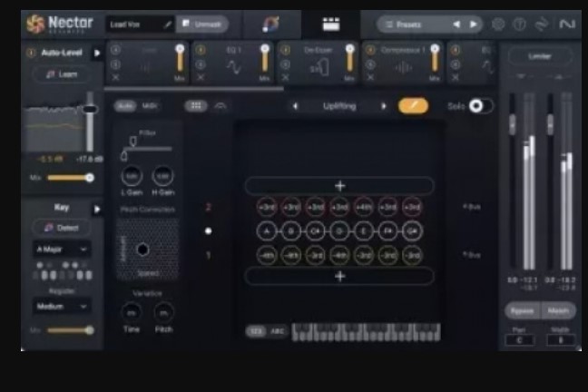Switch to grid view for voices
Viewport: 588px width, 392px height.
click(x=196, y=106)
